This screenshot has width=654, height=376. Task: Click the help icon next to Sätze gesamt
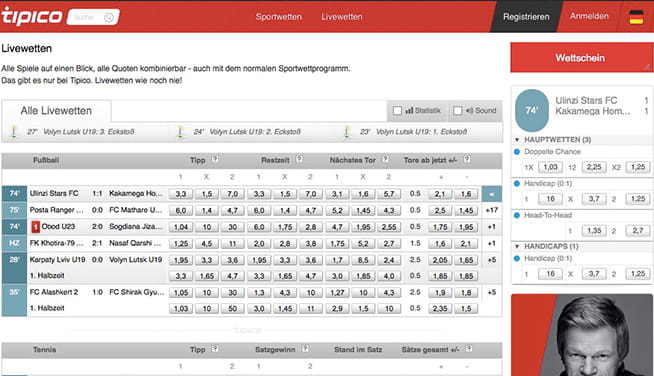(x=469, y=348)
